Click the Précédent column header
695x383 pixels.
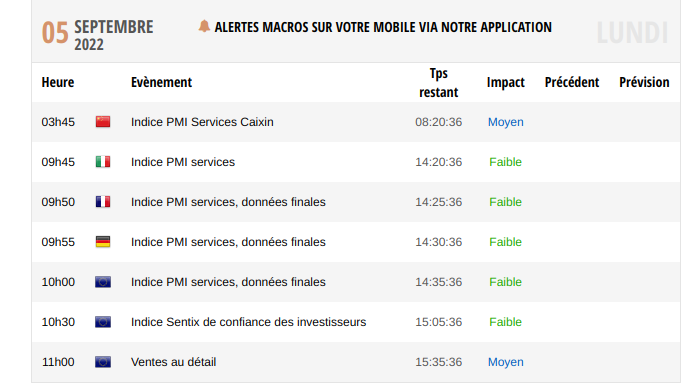pos(572,82)
